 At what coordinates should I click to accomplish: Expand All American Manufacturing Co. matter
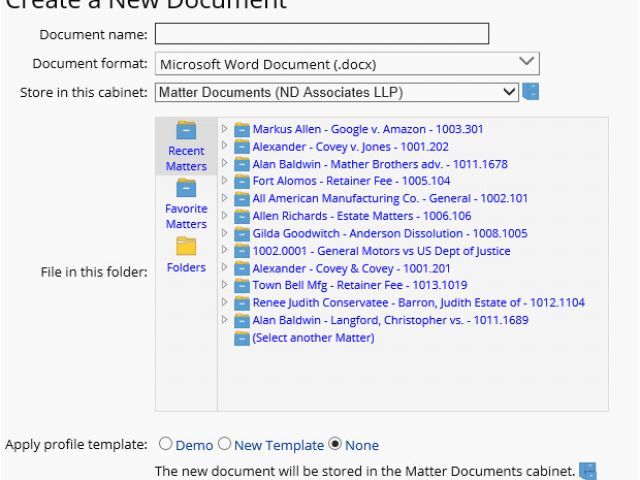pos(224,198)
